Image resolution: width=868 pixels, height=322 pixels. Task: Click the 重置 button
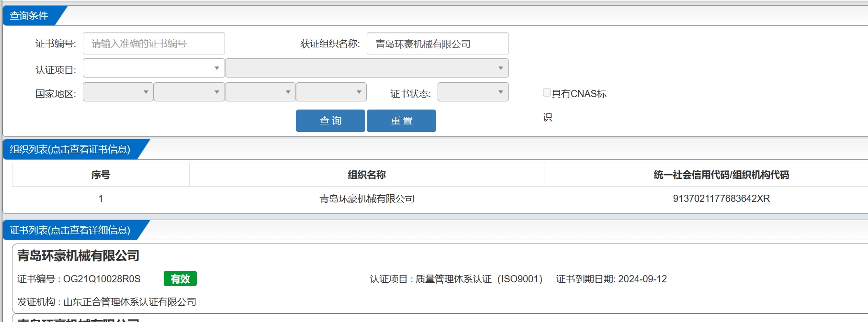coord(401,121)
